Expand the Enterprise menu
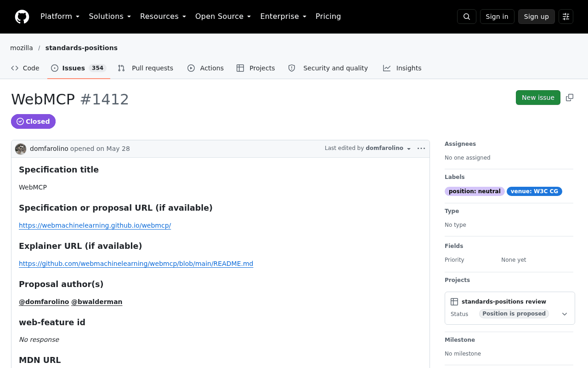The height and width of the screenshot is (368, 588). (283, 17)
